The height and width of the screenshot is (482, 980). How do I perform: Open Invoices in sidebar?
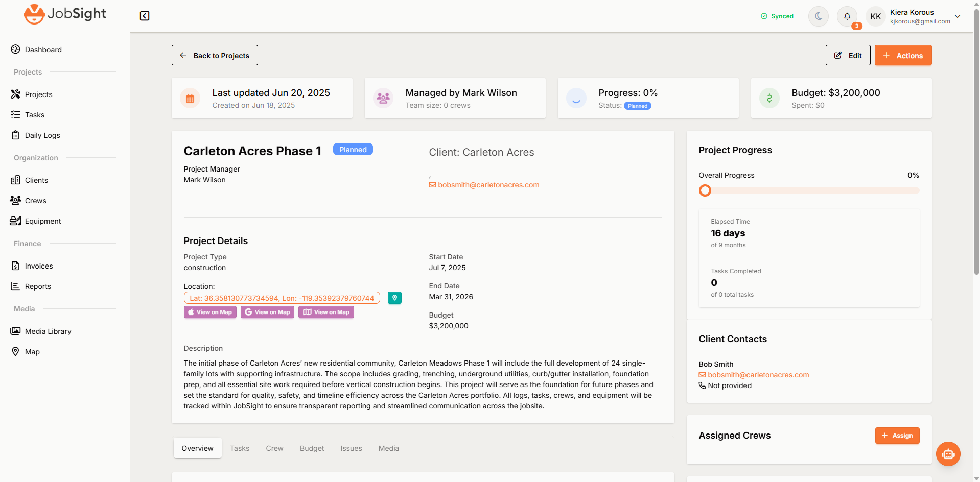[32, 266]
